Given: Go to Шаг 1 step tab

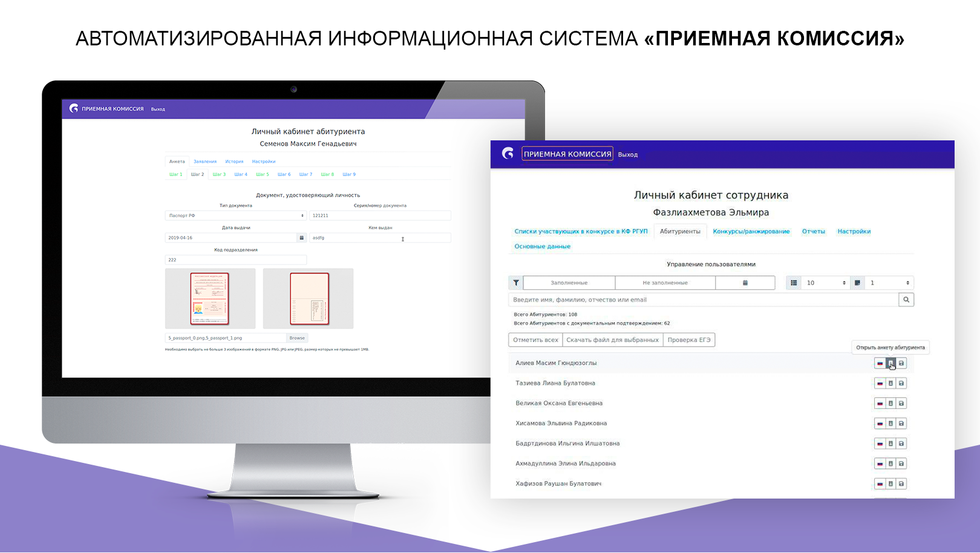Looking at the screenshot, I should coord(175,174).
